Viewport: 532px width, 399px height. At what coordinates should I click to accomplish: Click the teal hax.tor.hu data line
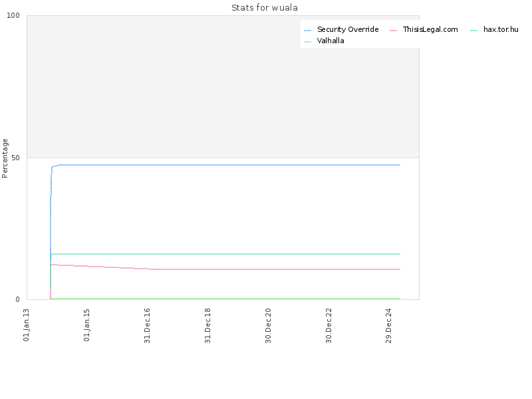click(x=224, y=254)
